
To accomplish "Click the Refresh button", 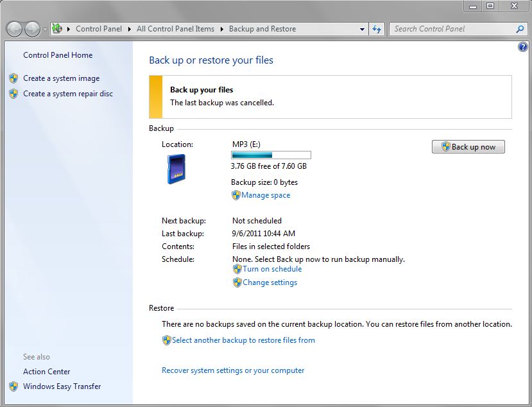I will [x=377, y=29].
